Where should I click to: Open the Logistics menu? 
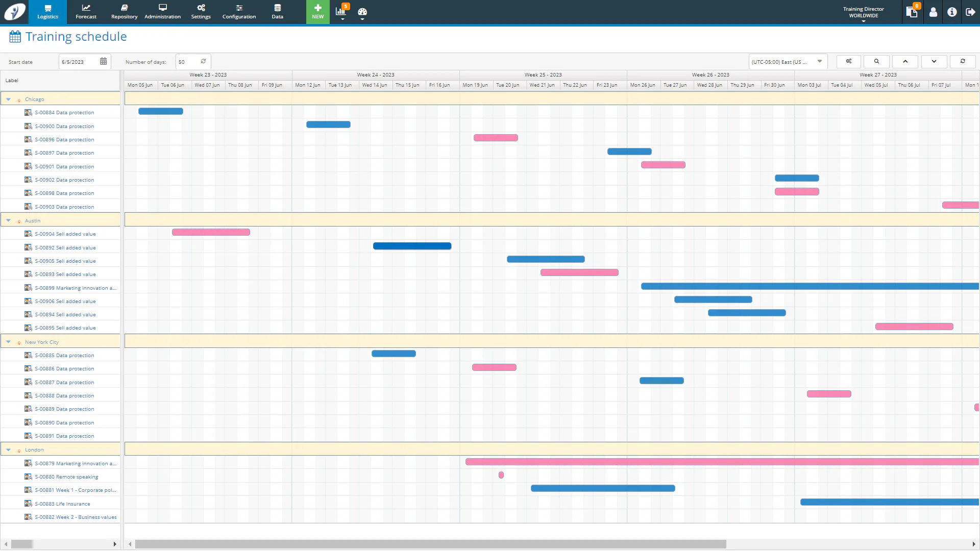pos(47,12)
